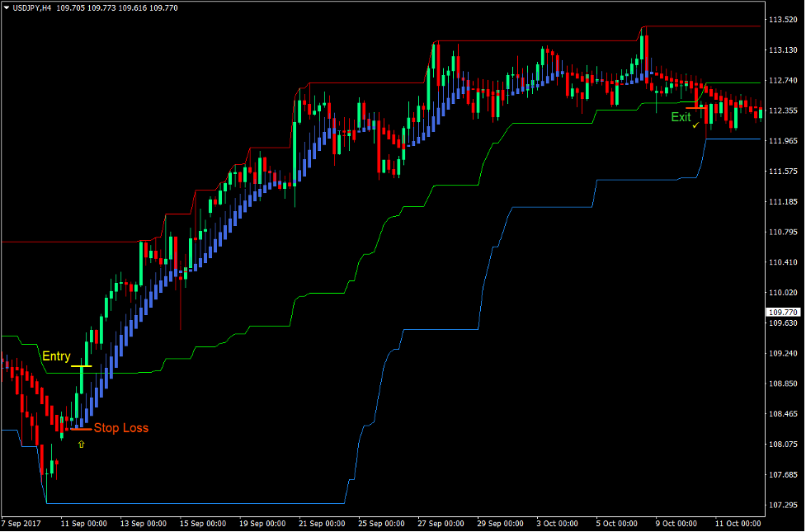Click the 25 Sep 00:00 time label
The height and width of the screenshot is (532, 806).
[382, 524]
